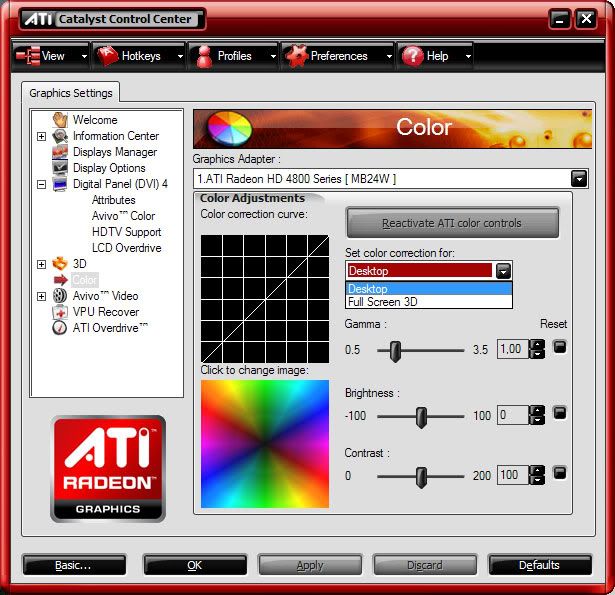This screenshot has width=615, height=595.
Task: Open the HDTV Support page
Action: [126, 232]
